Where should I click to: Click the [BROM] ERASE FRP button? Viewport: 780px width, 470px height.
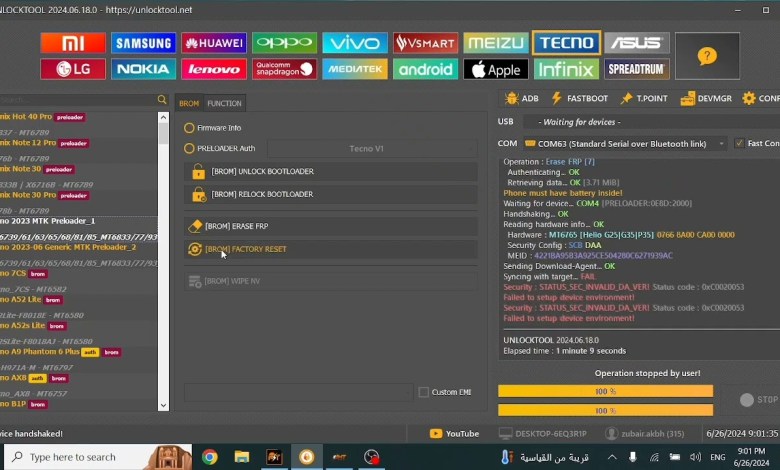click(330, 226)
